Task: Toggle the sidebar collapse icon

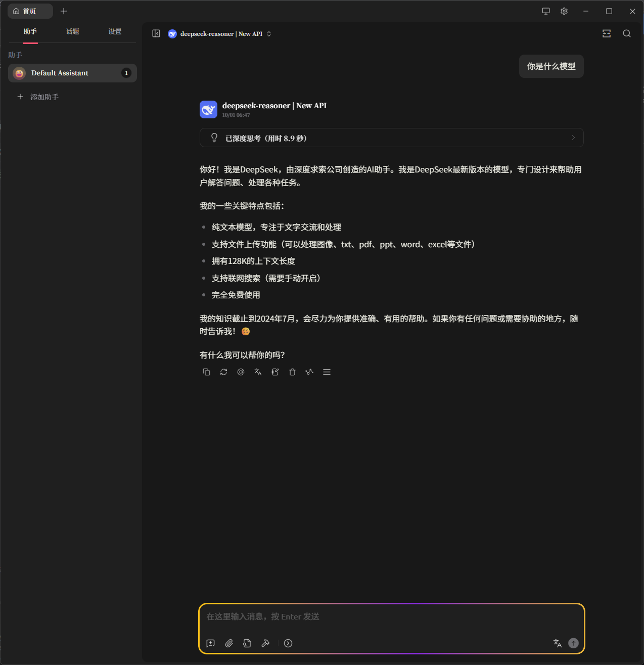Action: [x=156, y=34]
